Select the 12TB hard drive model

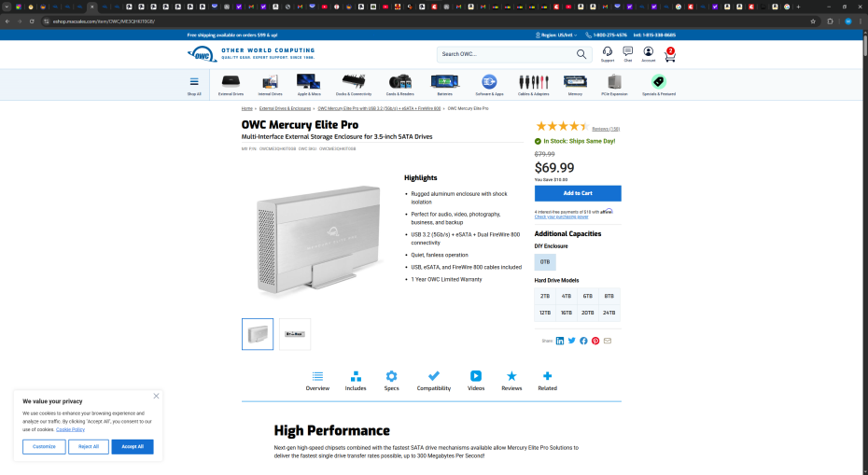click(545, 313)
